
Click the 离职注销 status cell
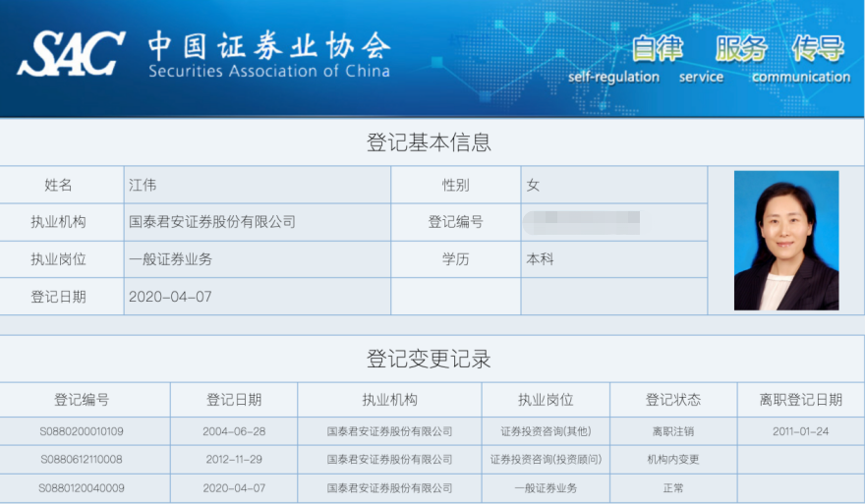tap(673, 431)
